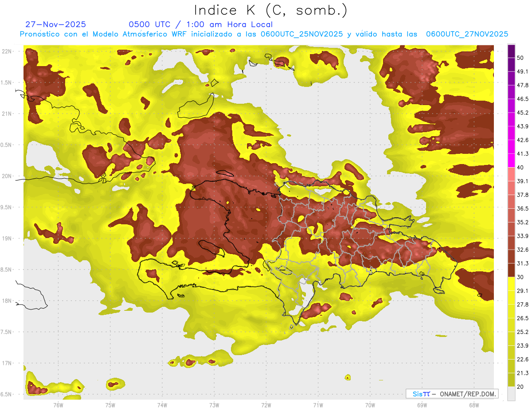This screenshot has height=411, width=532.
Task: Click the colorbar value "26.5"
Action: coord(523,318)
